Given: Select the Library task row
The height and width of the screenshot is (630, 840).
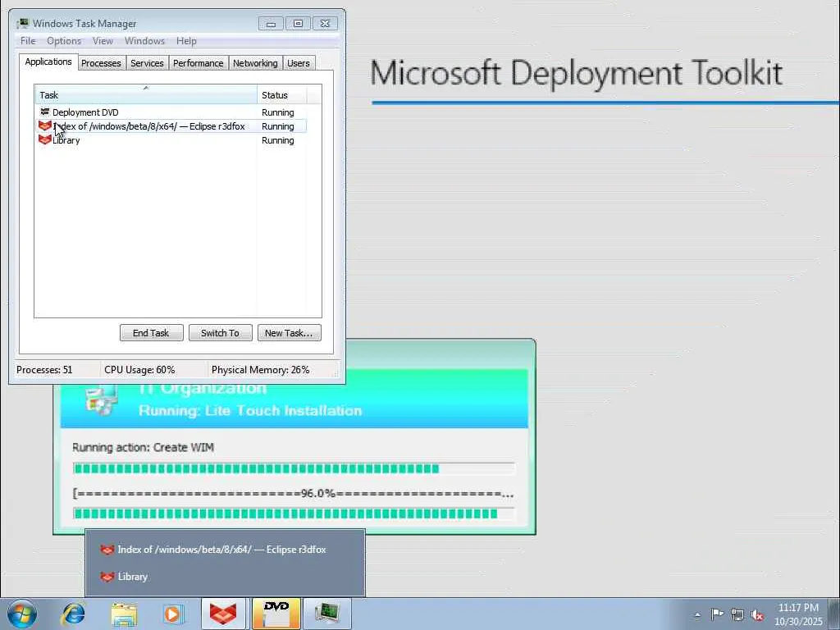Looking at the screenshot, I should pyautogui.click(x=171, y=139).
